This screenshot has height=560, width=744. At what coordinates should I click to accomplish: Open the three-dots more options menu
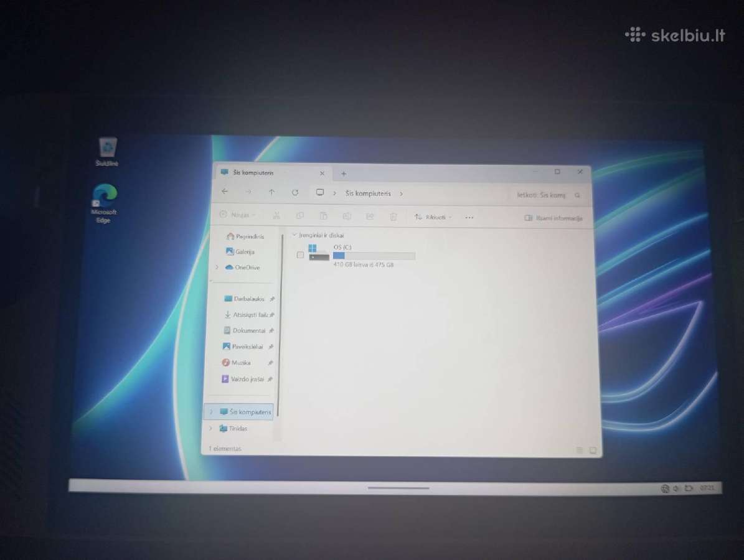click(x=469, y=218)
